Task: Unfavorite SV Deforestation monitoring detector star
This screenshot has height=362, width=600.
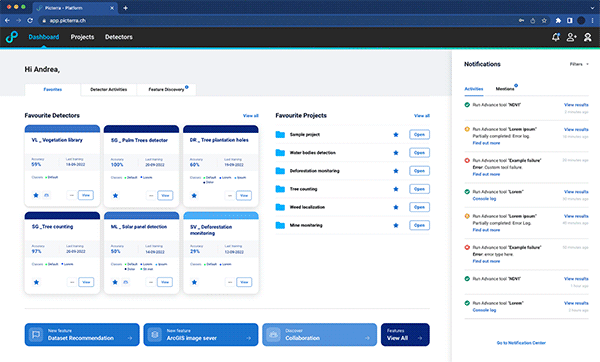Action: click(x=194, y=282)
